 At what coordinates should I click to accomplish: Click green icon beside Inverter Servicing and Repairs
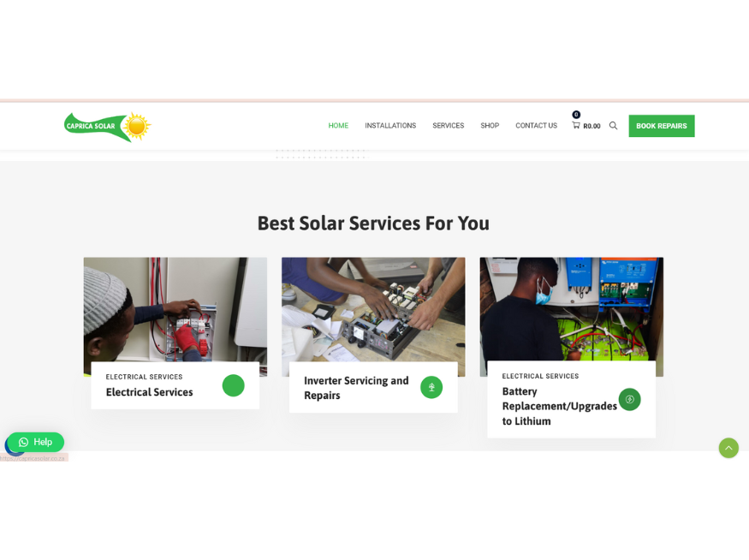[x=431, y=387]
